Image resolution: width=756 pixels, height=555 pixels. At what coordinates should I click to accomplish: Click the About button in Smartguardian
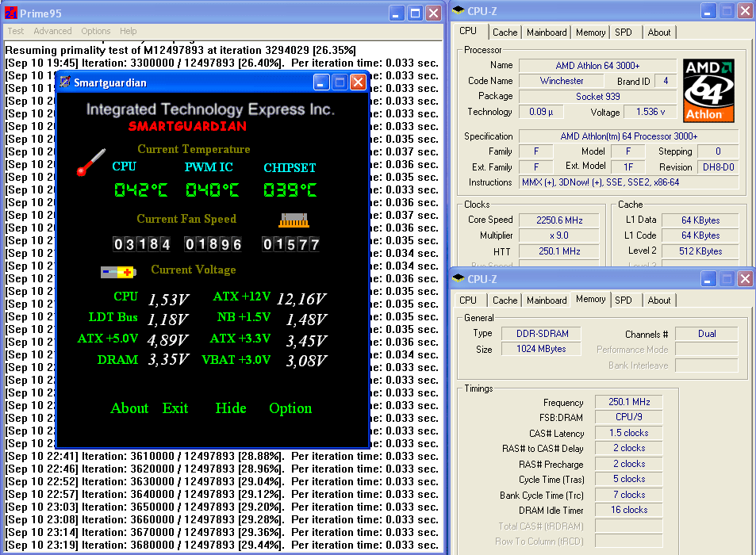[x=129, y=408]
